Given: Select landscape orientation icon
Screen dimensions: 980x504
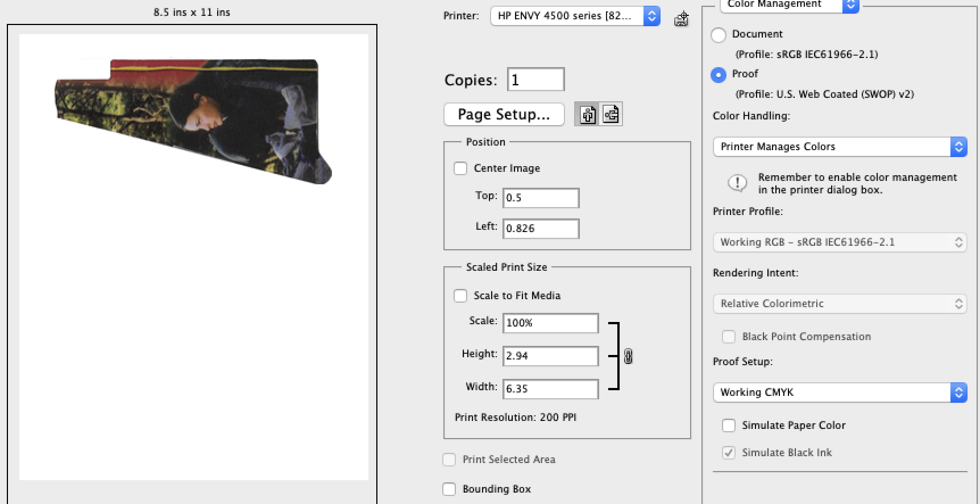Looking at the screenshot, I should [611, 115].
